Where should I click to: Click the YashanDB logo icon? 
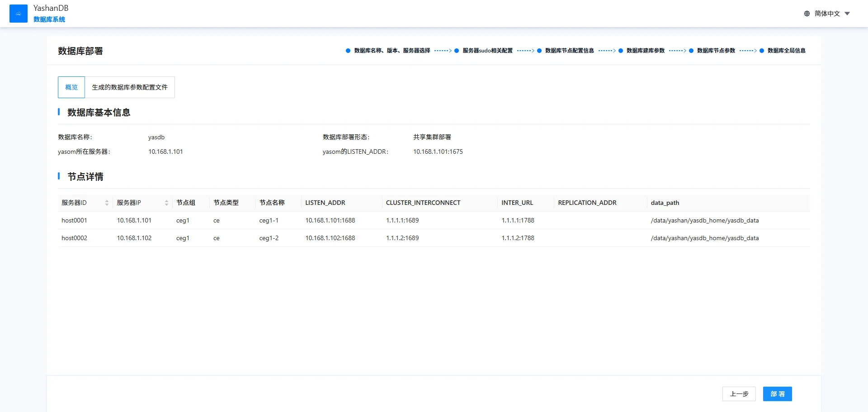pos(19,14)
